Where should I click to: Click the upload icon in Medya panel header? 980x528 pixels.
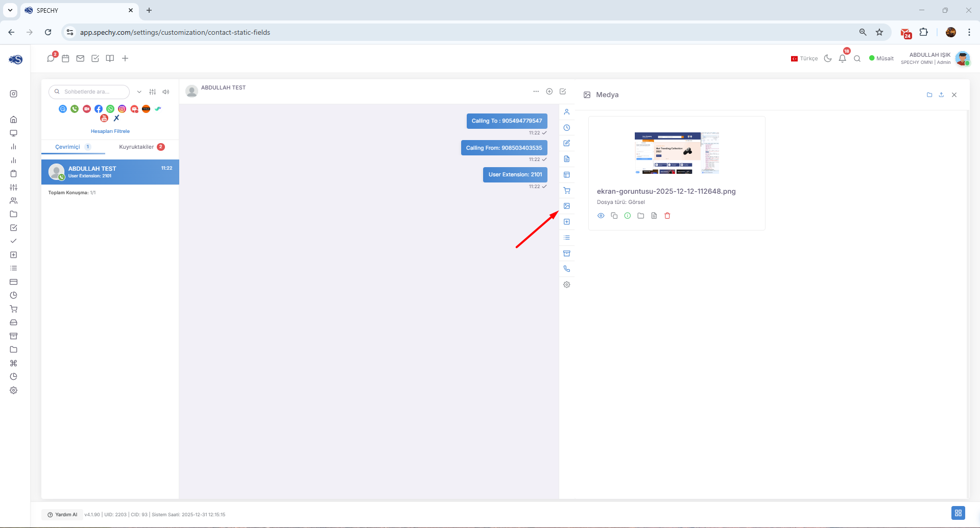click(941, 95)
